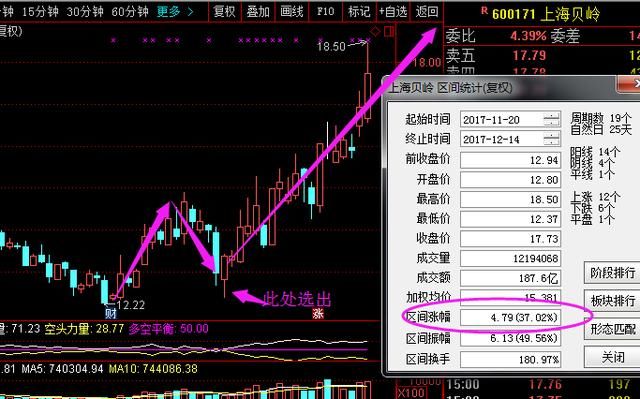Screen dimensions: 640x399
Task: Open the 板块排行 ranking
Action: [612, 301]
